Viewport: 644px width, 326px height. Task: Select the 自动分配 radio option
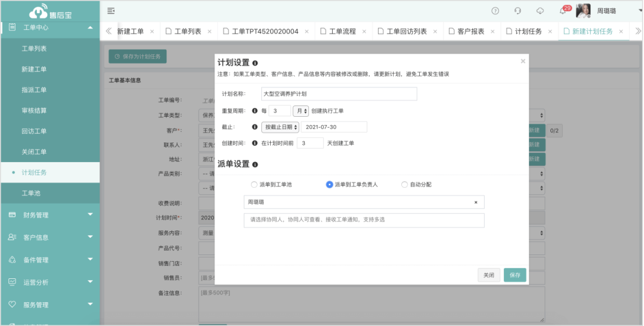pos(405,185)
